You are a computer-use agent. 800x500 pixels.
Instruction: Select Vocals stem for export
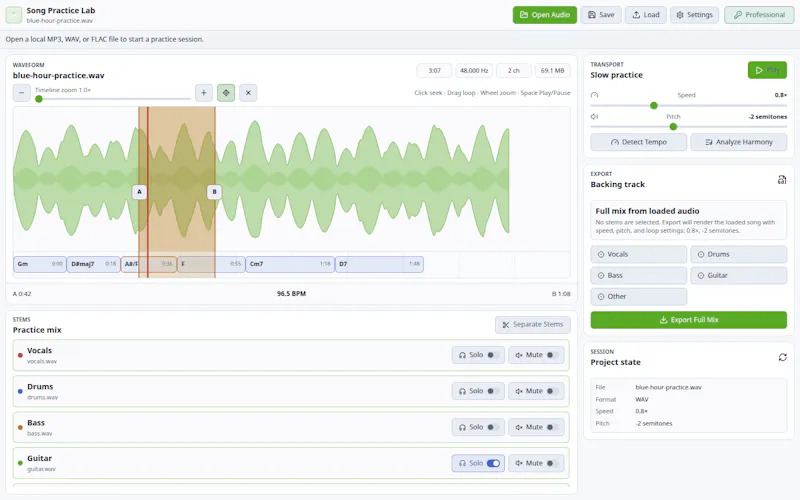[x=638, y=254]
